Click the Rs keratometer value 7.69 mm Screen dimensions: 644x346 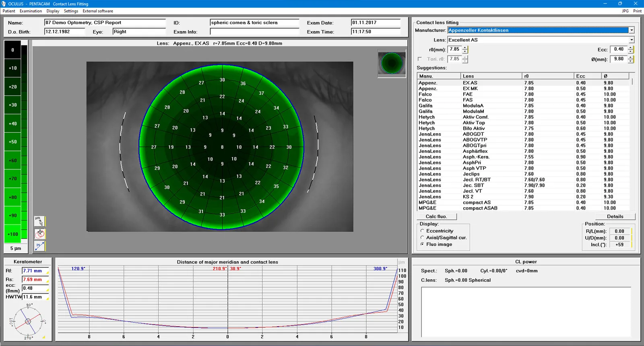[x=35, y=279]
